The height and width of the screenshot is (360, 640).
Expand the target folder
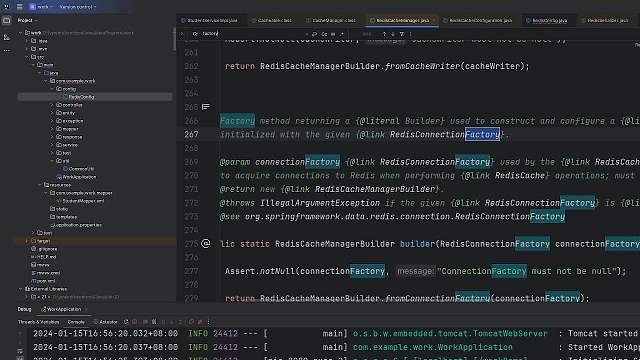tap(27, 241)
